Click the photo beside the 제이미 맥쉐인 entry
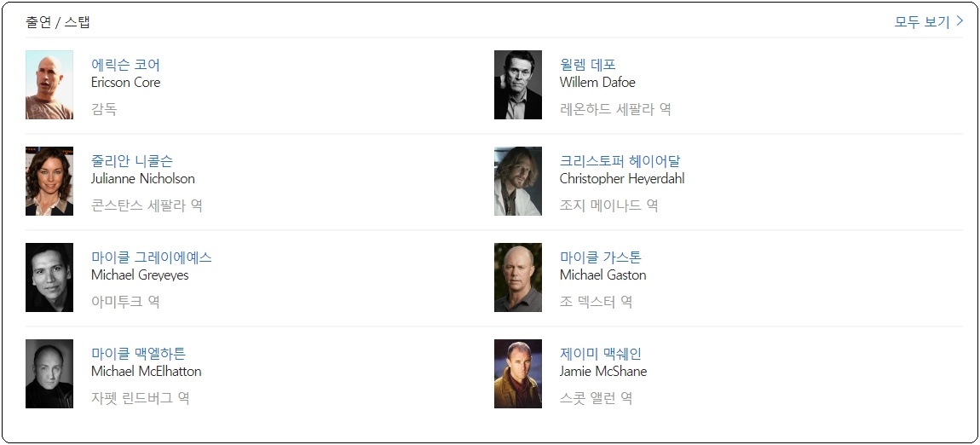980x445 pixels. tap(518, 374)
